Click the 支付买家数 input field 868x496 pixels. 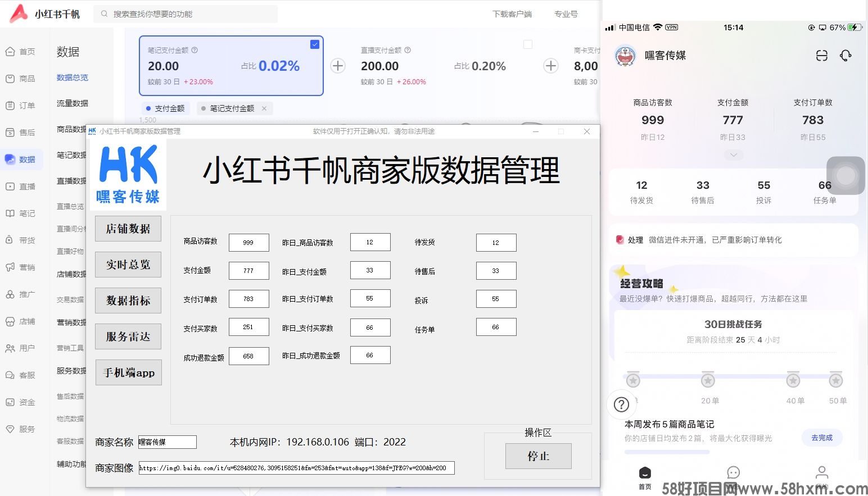[x=249, y=327]
